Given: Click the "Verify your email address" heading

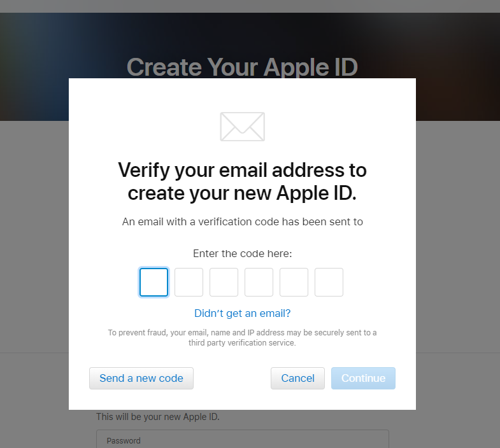Looking at the screenshot, I should (x=242, y=181).
